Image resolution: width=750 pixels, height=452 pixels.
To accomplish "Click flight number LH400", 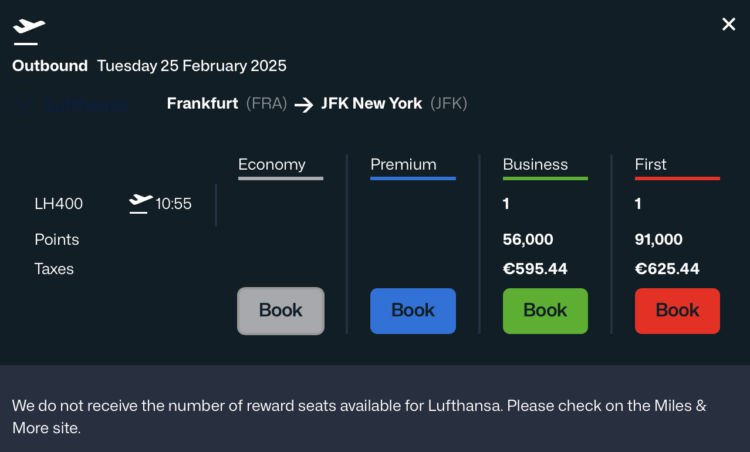I will point(59,204).
